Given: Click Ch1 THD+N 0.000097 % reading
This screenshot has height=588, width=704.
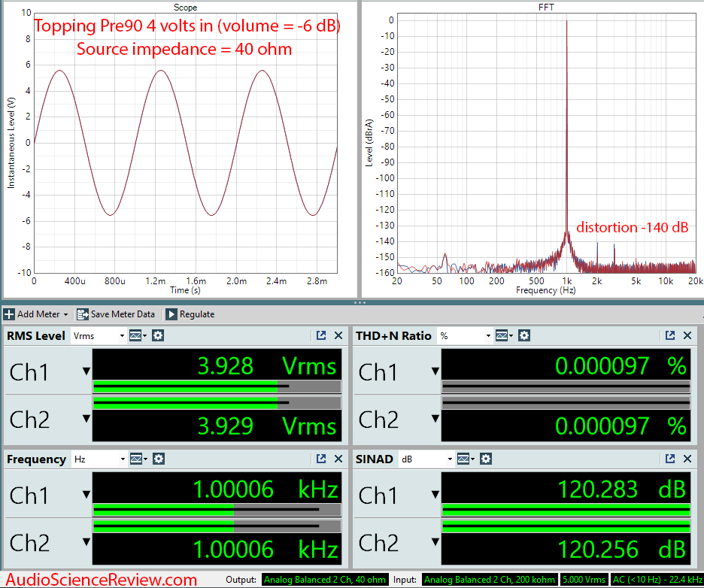Looking at the screenshot, I should coord(621,366).
